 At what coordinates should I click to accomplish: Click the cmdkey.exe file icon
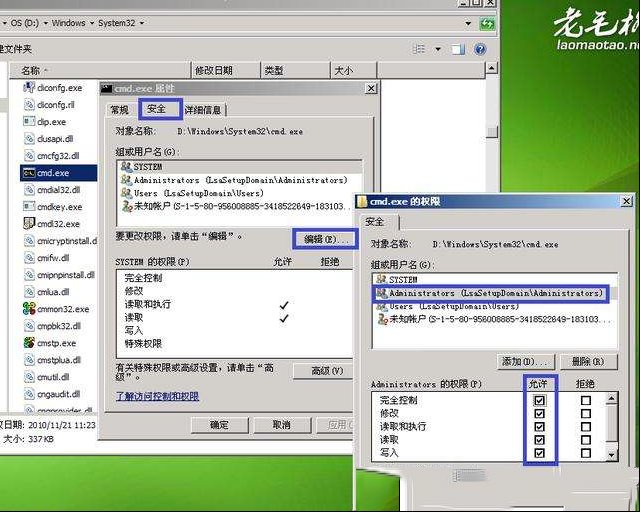(29, 207)
